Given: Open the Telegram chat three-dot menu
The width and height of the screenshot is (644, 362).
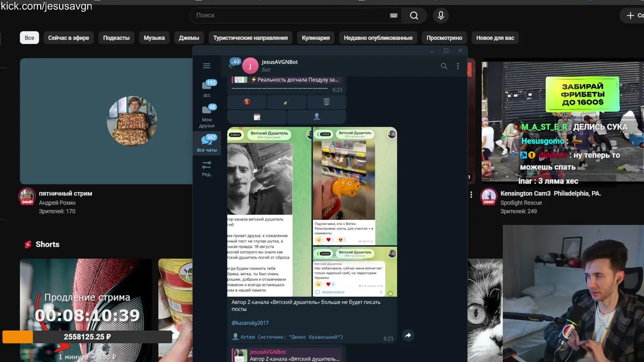Looking at the screenshot, I should (x=458, y=66).
